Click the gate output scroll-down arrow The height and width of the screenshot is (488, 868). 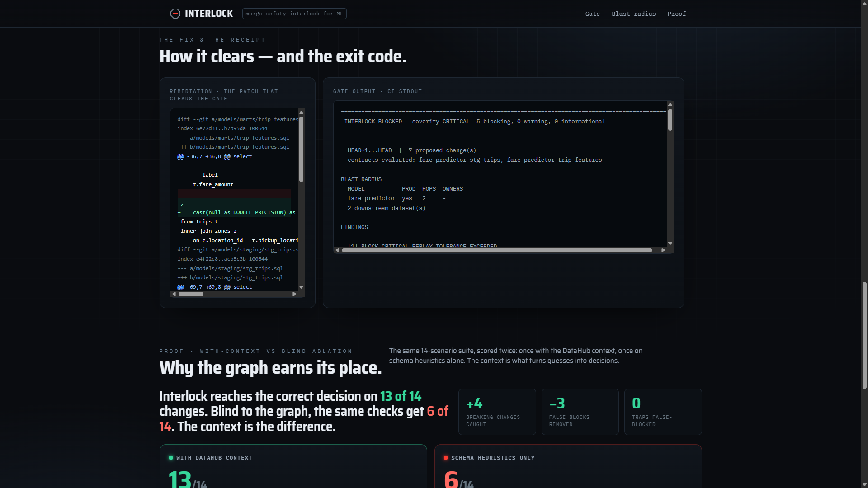(670, 243)
